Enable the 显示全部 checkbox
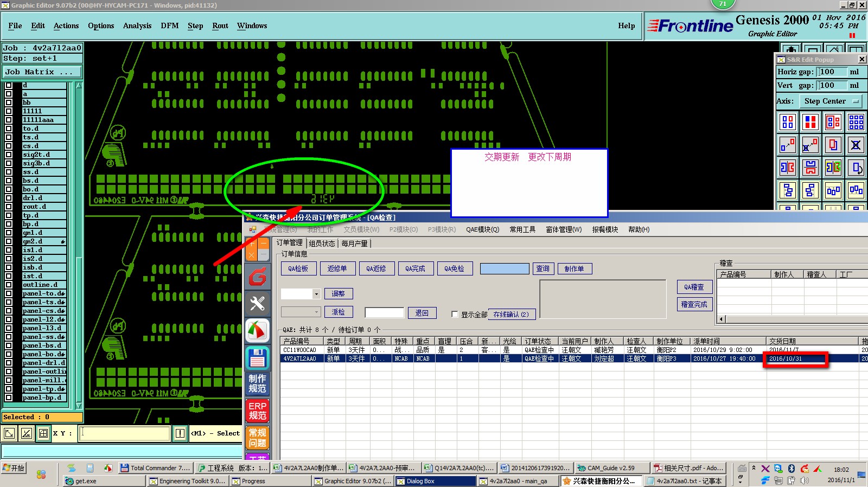This screenshot has width=868, height=487. [x=455, y=314]
